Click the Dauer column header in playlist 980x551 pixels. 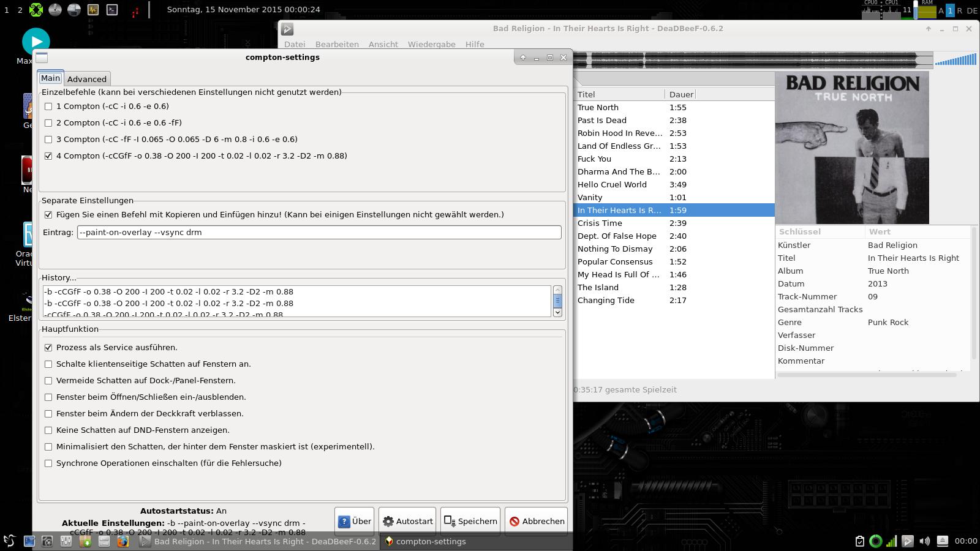click(x=681, y=94)
